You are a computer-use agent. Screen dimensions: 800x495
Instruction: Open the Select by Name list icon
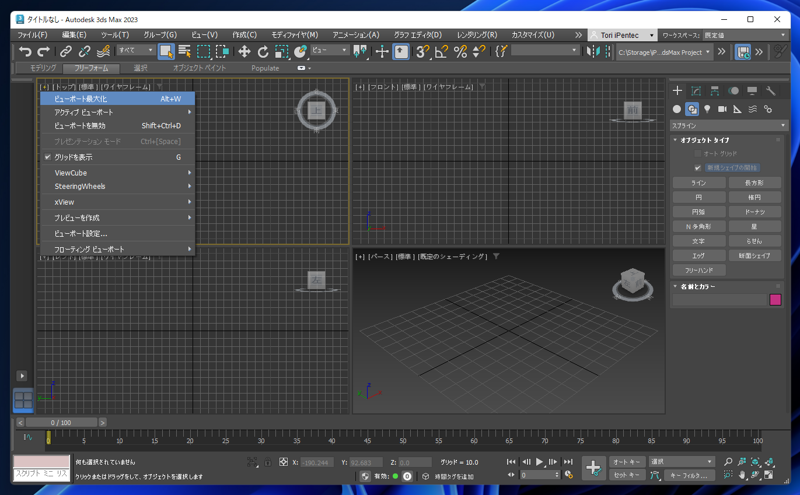click(x=184, y=52)
